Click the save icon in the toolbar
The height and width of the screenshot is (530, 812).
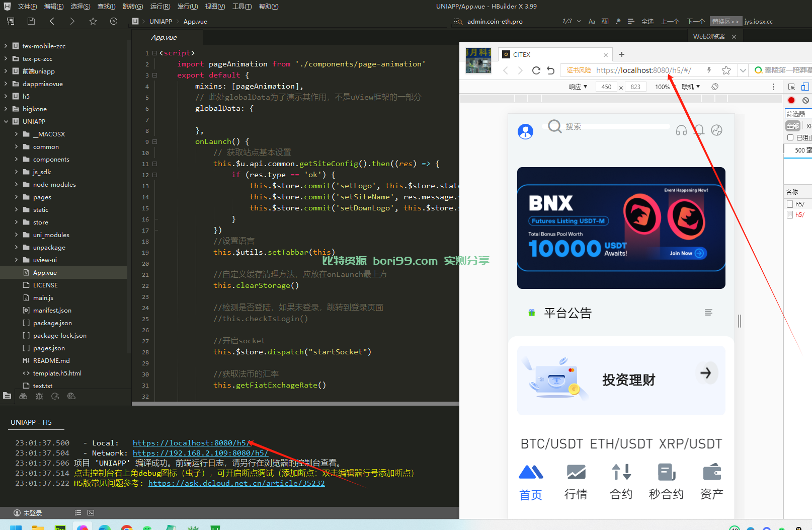tap(31, 21)
